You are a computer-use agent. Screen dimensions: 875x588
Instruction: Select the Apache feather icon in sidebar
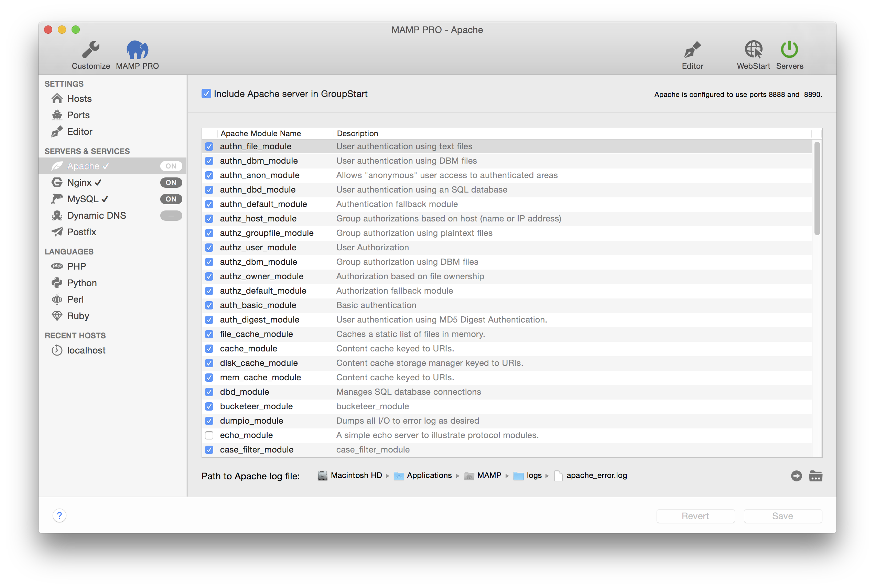[x=57, y=166]
